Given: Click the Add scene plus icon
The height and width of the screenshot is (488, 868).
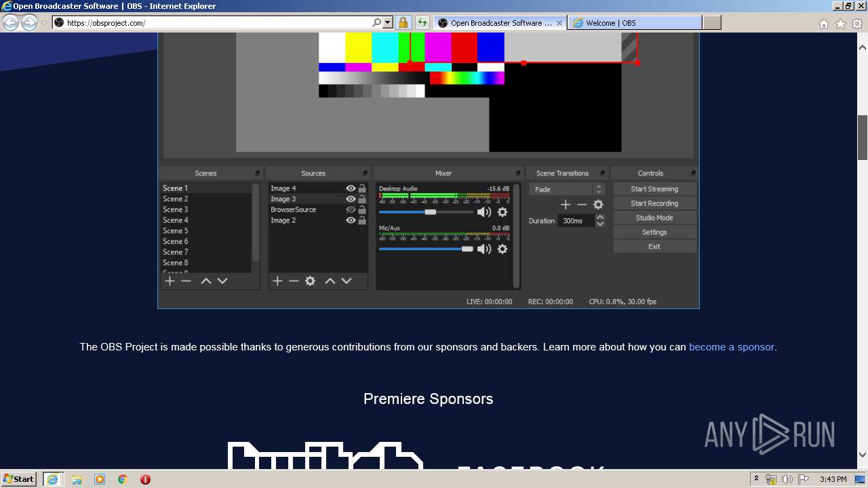Looking at the screenshot, I should 170,281.
